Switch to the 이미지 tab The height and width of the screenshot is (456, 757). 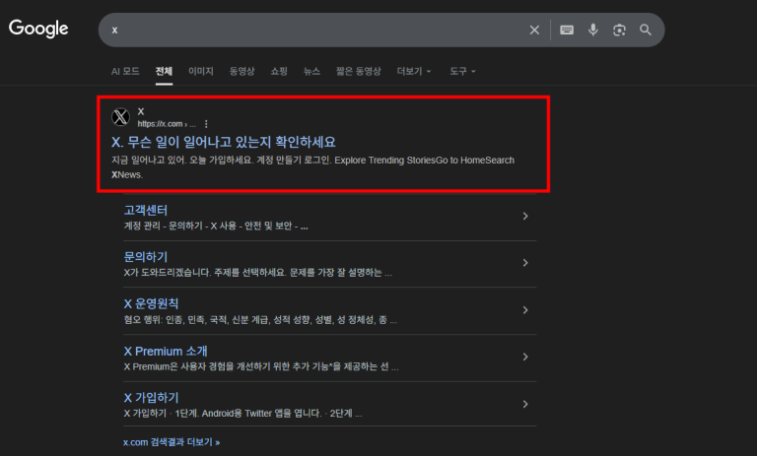pyautogui.click(x=201, y=71)
